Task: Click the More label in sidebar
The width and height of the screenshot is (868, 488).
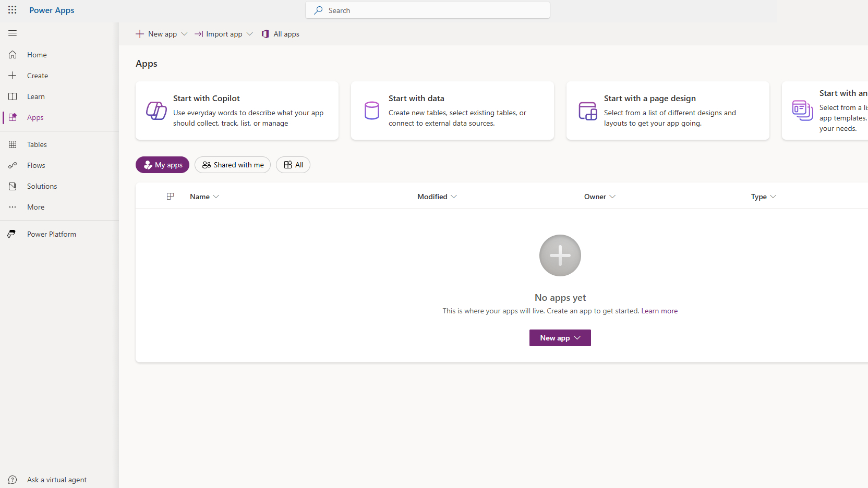Action: pos(36,207)
